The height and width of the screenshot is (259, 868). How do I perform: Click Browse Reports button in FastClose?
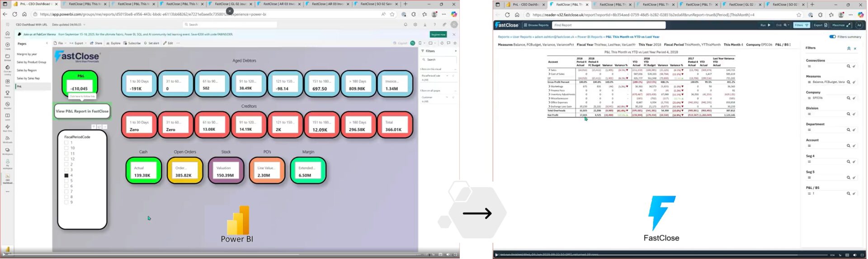pos(536,25)
